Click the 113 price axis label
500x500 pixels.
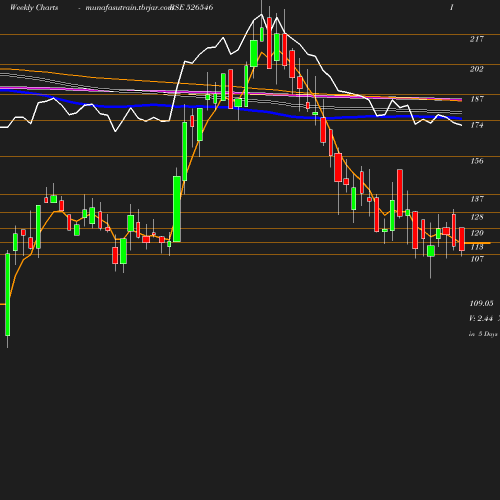[x=477, y=247]
